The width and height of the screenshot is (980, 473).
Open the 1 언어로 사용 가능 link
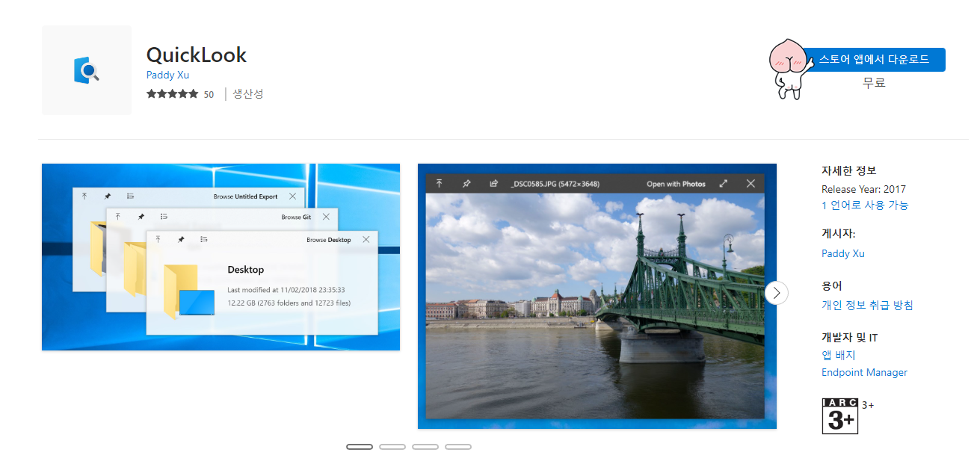tap(865, 205)
